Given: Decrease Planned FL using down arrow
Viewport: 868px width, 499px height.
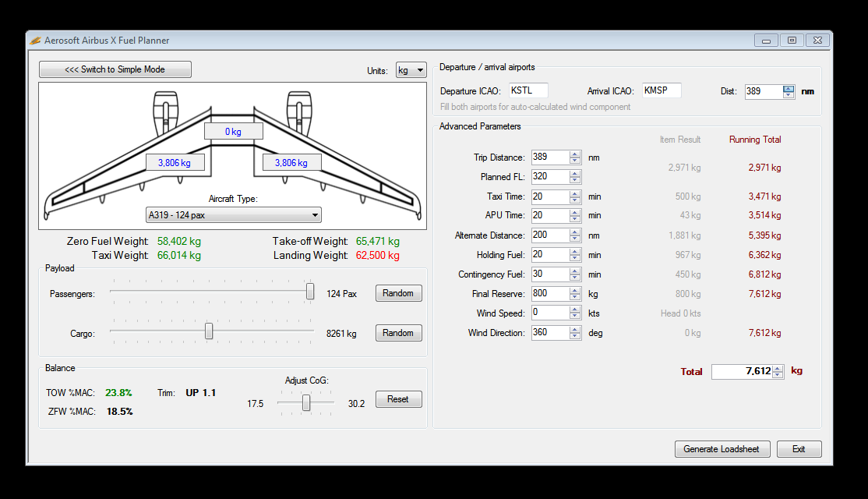Looking at the screenshot, I should pyautogui.click(x=575, y=181).
